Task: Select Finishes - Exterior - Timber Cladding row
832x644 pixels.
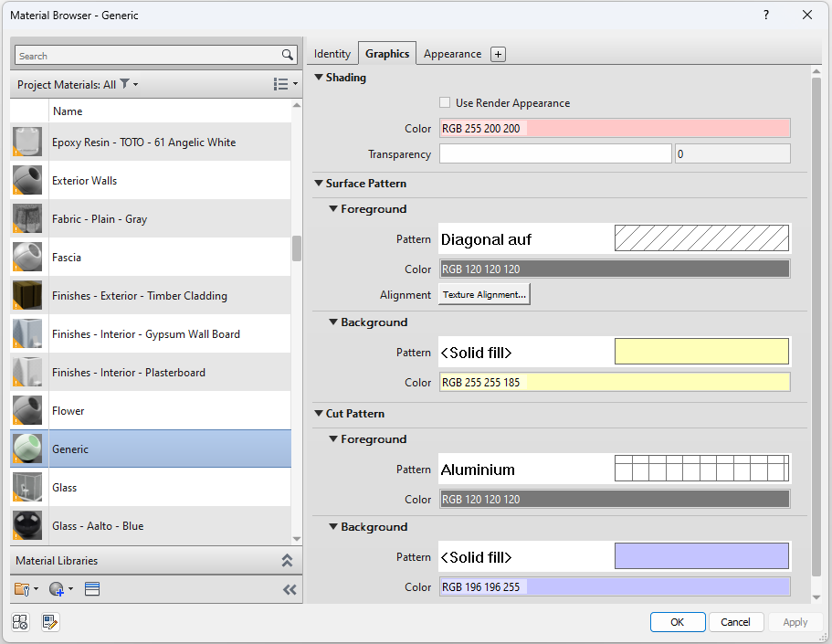Action: (151, 295)
